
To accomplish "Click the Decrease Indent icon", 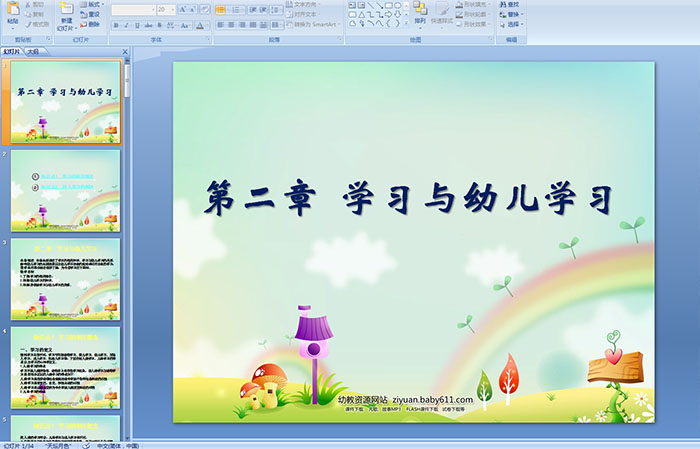I will tap(253, 9).
